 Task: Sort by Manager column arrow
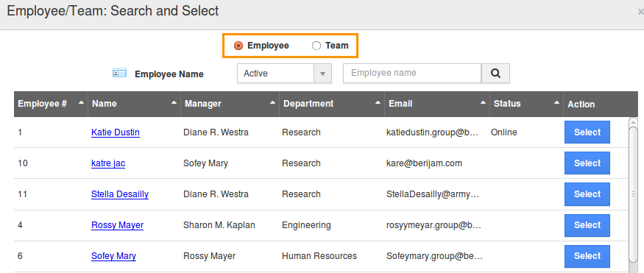pos(272,102)
